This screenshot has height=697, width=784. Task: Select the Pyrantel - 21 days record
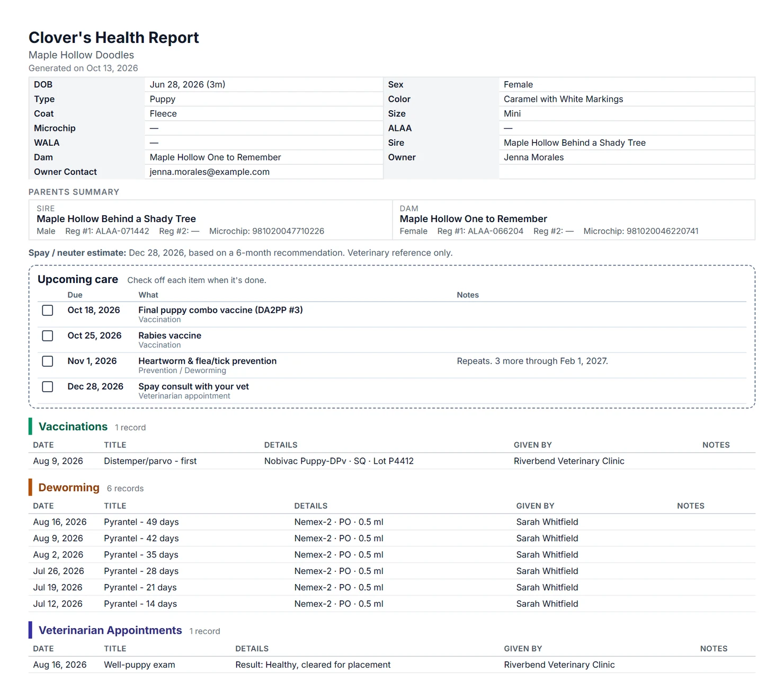point(140,588)
